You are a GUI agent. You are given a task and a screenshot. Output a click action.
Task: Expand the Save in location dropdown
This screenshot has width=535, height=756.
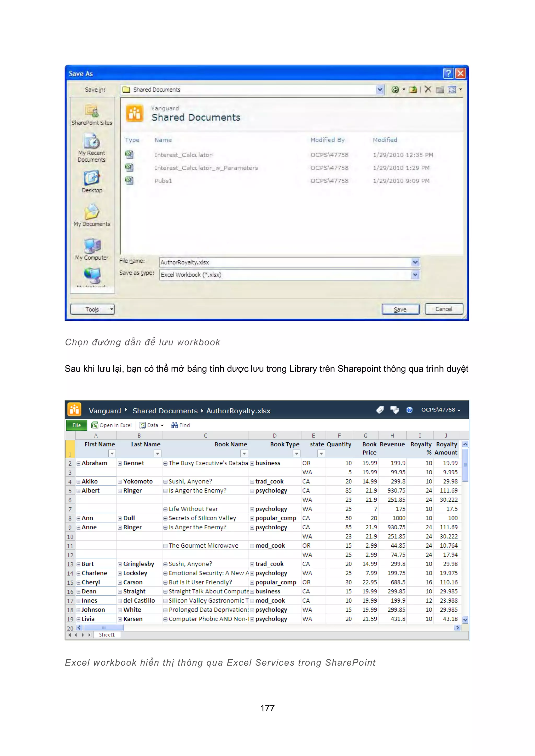click(380, 90)
